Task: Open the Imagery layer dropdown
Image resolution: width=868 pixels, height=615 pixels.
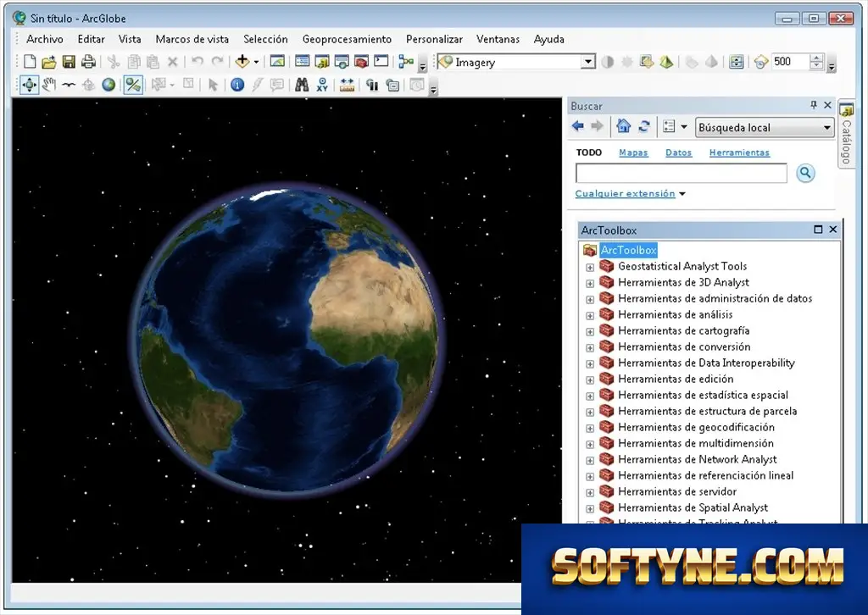Action: click(x=588, y=61)
